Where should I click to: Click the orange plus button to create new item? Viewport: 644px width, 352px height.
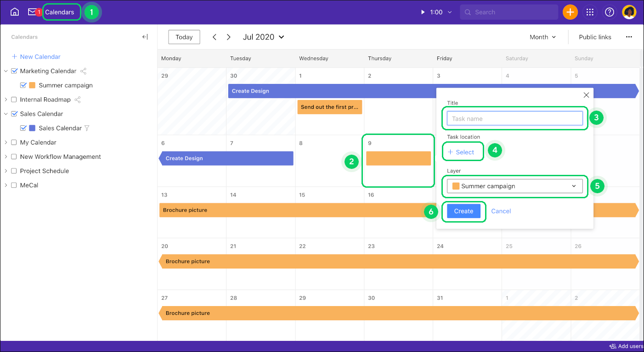point(570,11)
